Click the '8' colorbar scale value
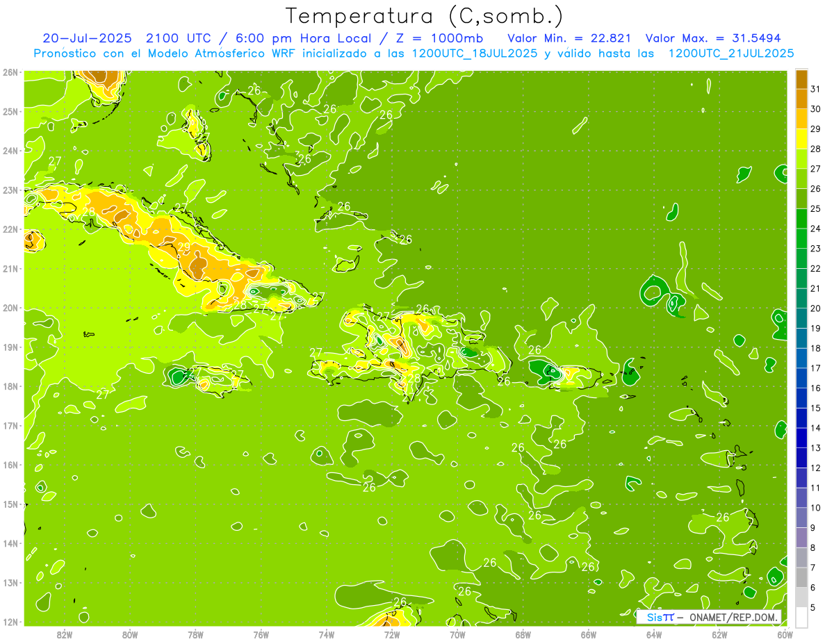This screenshot has height=644, width=834. pyautogui.click(x=813, y=548)
